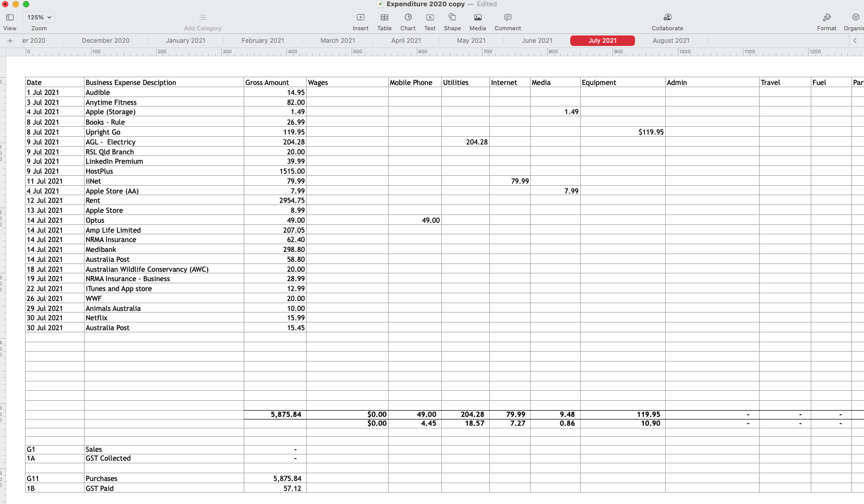Screen dimensions: 864x504
Task: Select the Gross Amount header cell
Action: (x=275, y=82)
